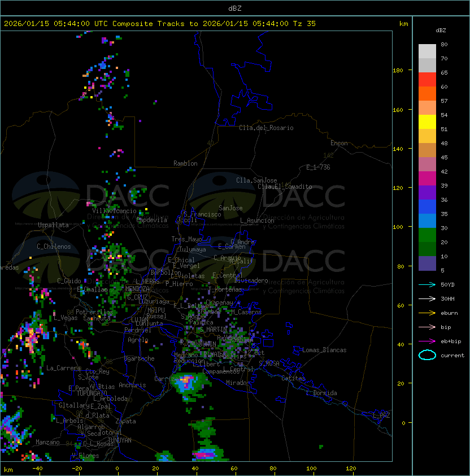
Task: Click the 'Potrerillos' map label
Action: coord(94,312)
